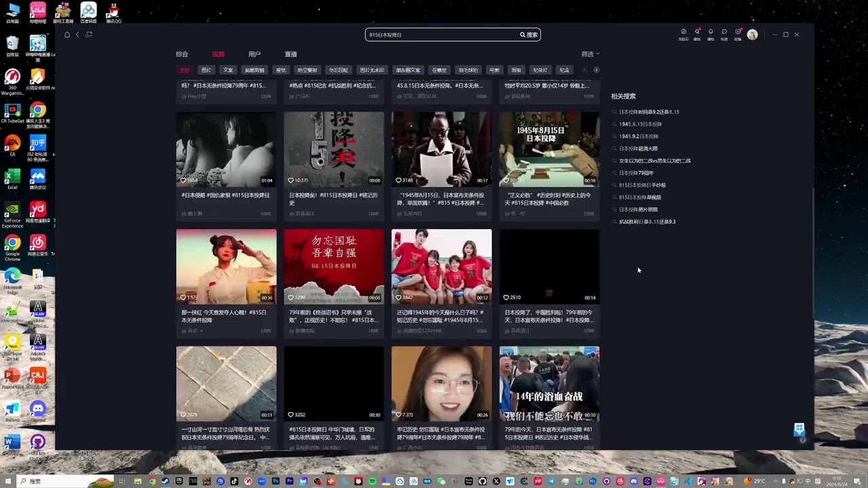The height and width of the screenshot is (488, 868).
Task: Show previous filter chips with left arrow
Action: [585, 70]
